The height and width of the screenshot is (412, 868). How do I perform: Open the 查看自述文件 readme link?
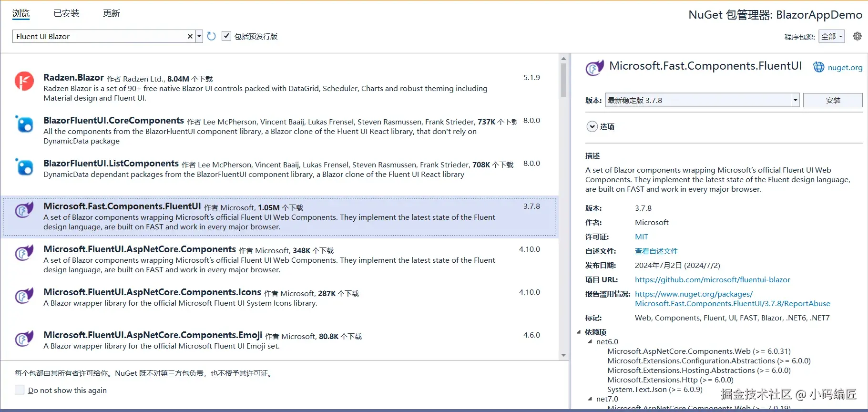pos(656,251)
